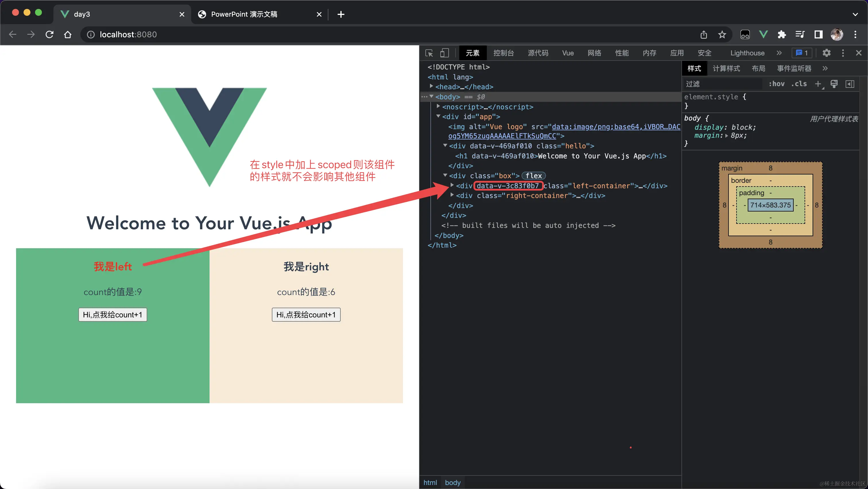Click the new style rule plus icon
Image resolution: width=868 pixels, height=489 pixels.
coord(818,84)
